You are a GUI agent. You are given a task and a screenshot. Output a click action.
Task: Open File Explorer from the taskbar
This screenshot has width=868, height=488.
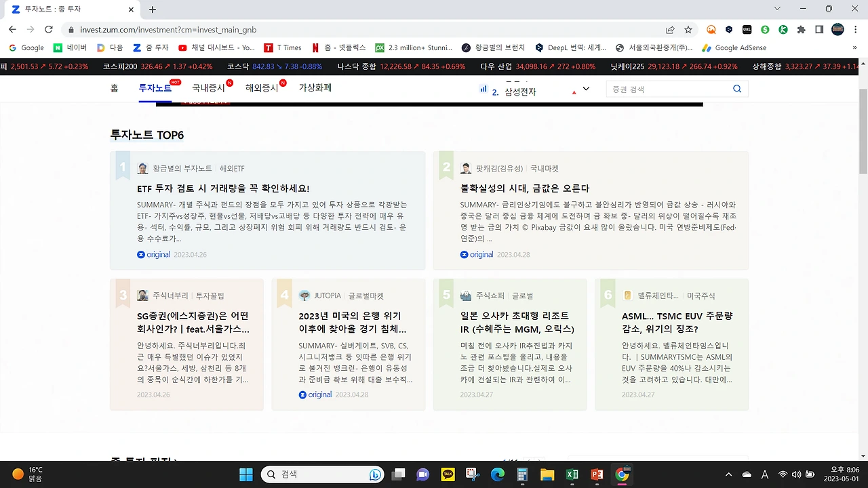coord(547,474)
